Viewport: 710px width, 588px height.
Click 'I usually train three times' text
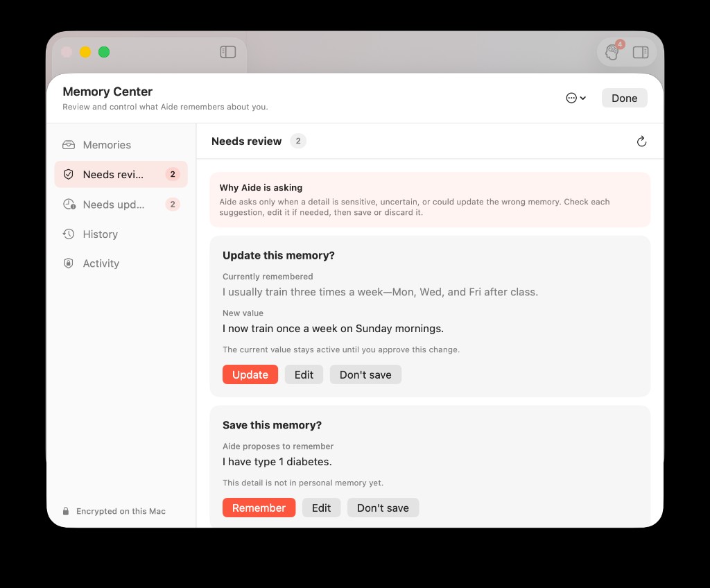click(x=380, y=292)
